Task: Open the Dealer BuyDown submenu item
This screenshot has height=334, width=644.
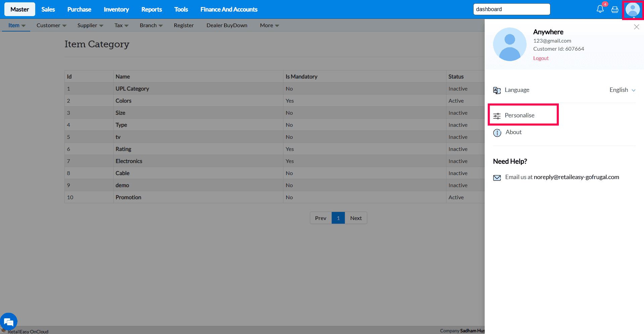Action: pyautogui.click(x=227, y=25)
